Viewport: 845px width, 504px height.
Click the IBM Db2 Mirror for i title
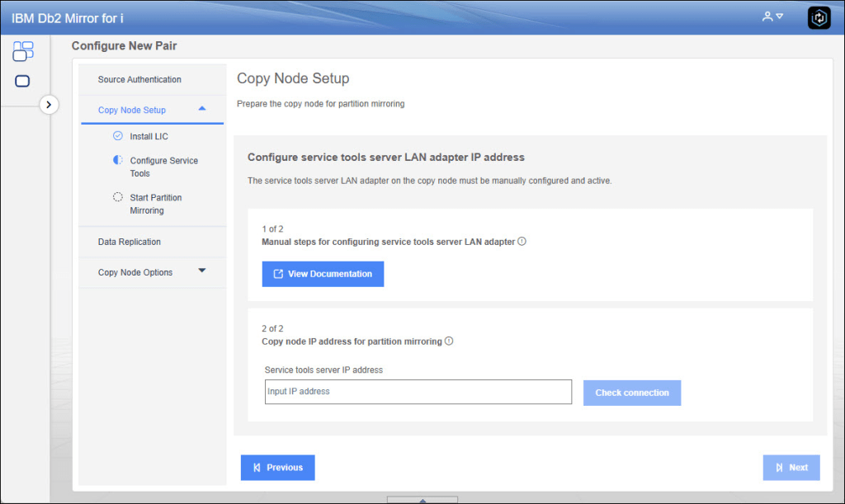click(x=68, y=18)
